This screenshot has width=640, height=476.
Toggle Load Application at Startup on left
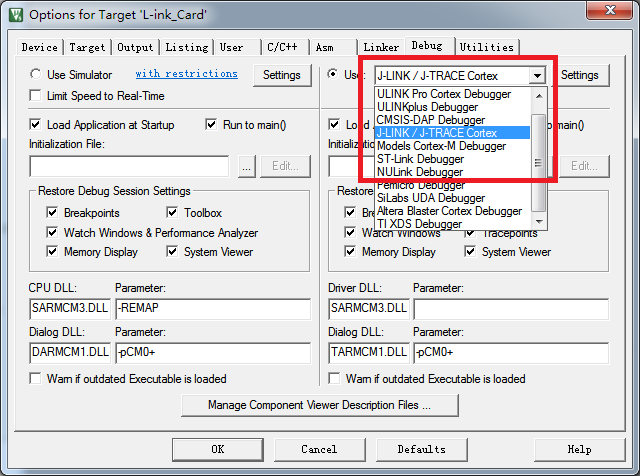[x=37, y=125]
